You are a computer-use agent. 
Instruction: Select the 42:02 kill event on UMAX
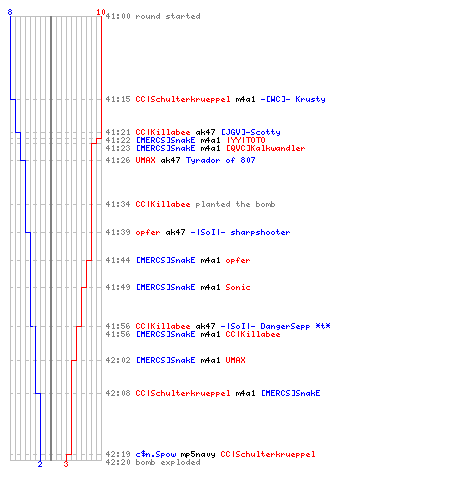pyautogui.click(x=175, y=360)
